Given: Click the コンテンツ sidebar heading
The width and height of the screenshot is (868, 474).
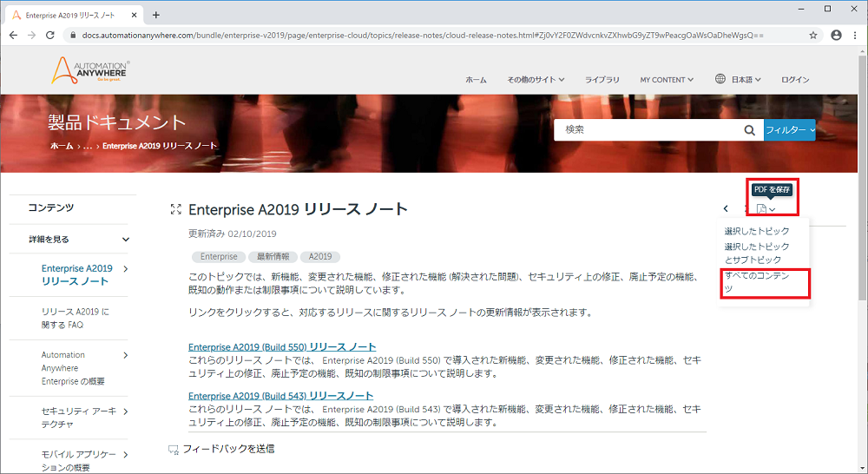Looking at the screenshot, I should click(51, 207).
